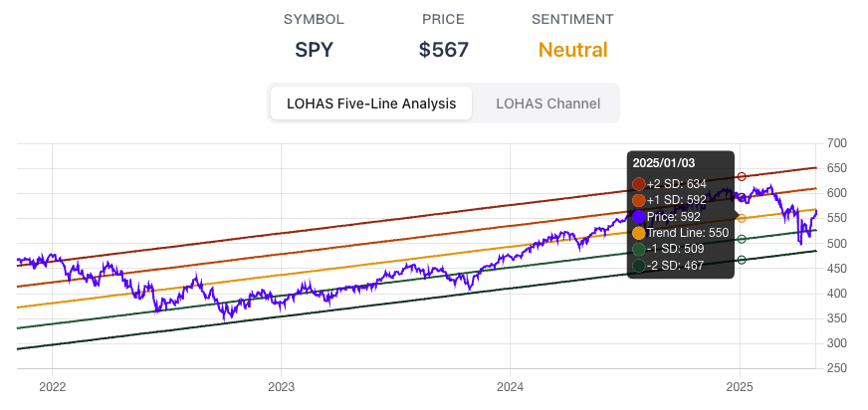Click the SENTIMENT header label
Screen dimensions: 868x410
(573, 19)
